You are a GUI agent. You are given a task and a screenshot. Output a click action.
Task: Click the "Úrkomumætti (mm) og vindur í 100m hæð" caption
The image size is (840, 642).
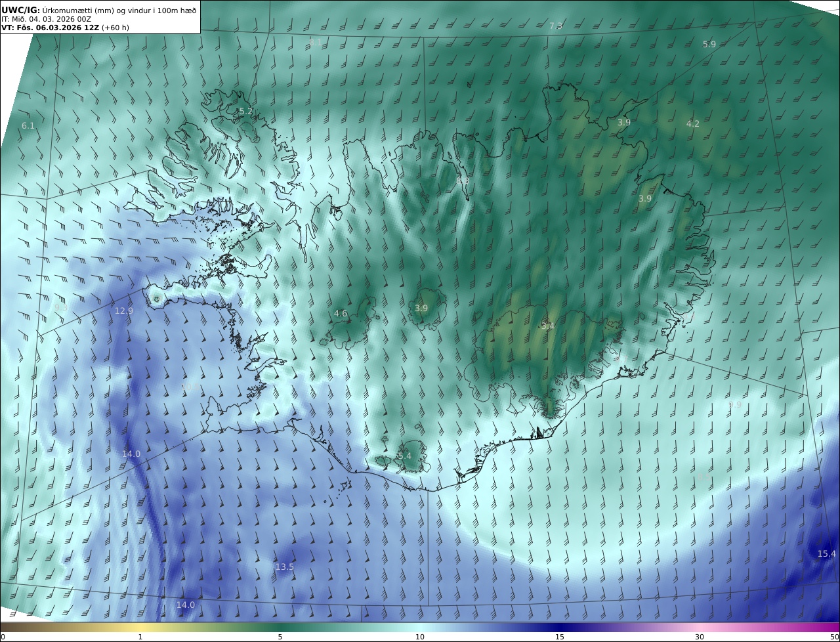tap(119, 11)
